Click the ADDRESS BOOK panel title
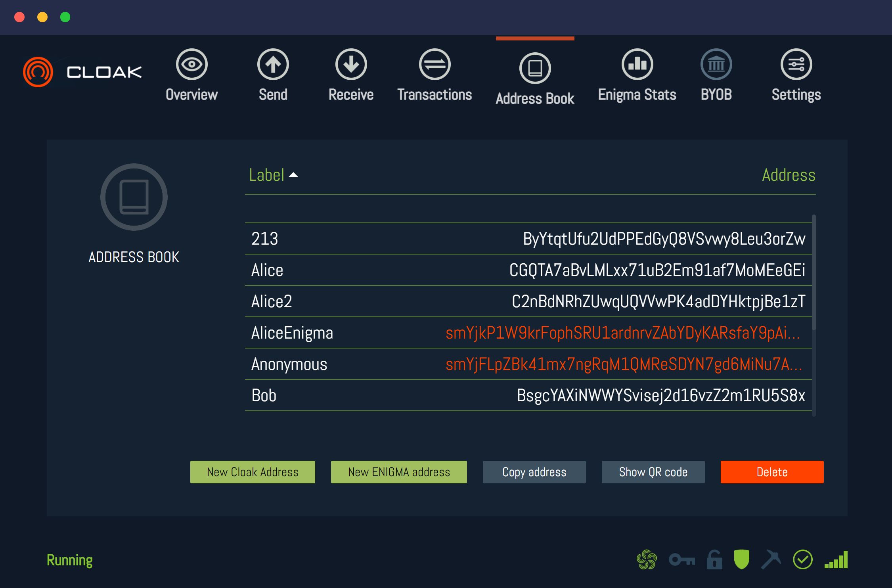This screenshot has width=892, height=588. [x=134, y=257]
